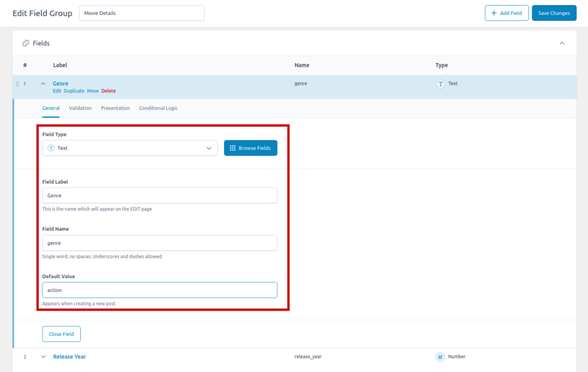Open Browse Fields via its grid icon
The image size is (588, 372).
pos(231,148)
